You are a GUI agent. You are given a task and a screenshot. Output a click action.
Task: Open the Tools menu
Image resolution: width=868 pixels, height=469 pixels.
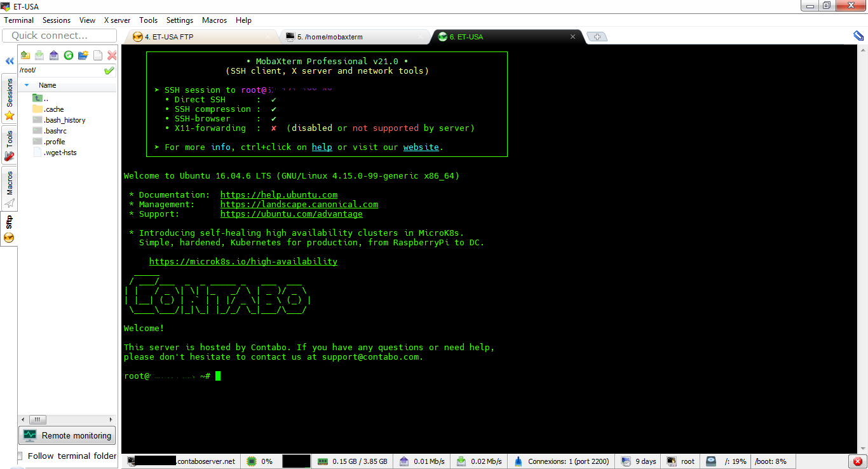tap(149, 20)
